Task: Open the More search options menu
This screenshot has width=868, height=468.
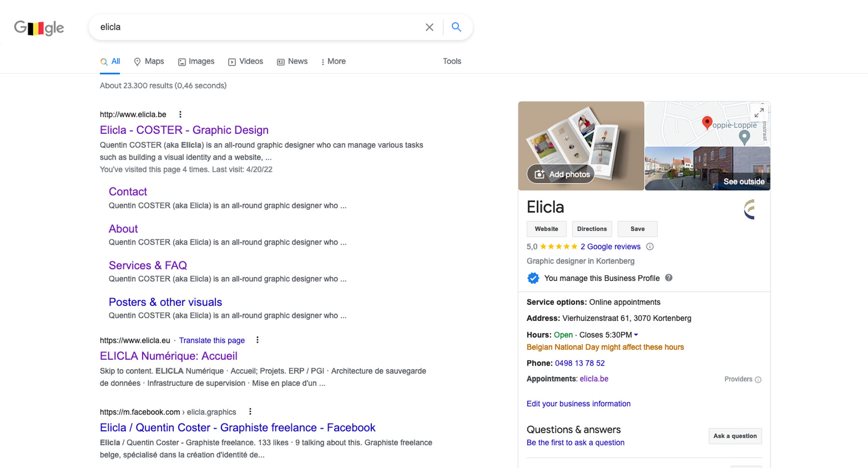Action: (333, 61)
